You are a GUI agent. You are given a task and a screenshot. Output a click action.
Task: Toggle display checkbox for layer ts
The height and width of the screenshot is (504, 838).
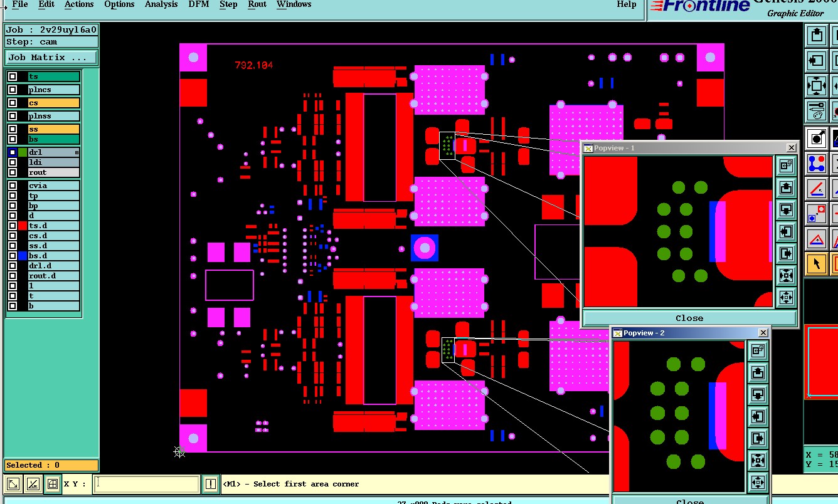tap(13, 76)
